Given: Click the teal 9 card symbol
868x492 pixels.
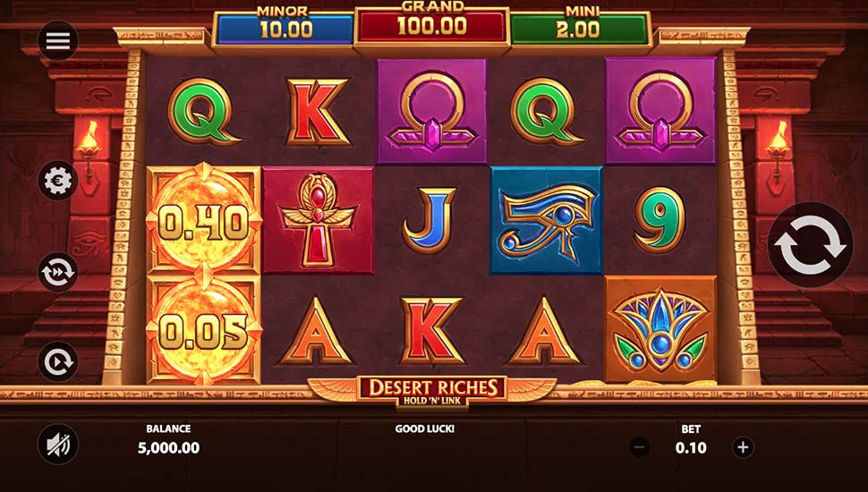Looking at the screenshot, I should 659,220.
